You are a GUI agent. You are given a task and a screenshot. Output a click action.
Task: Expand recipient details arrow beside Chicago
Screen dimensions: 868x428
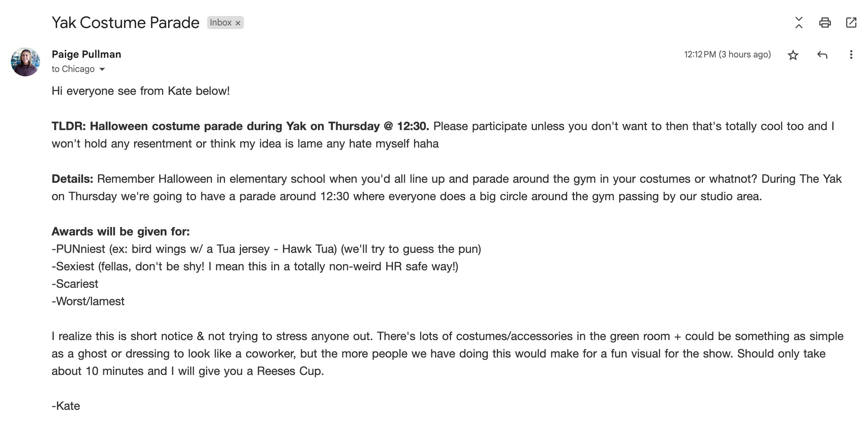[102, 69]
